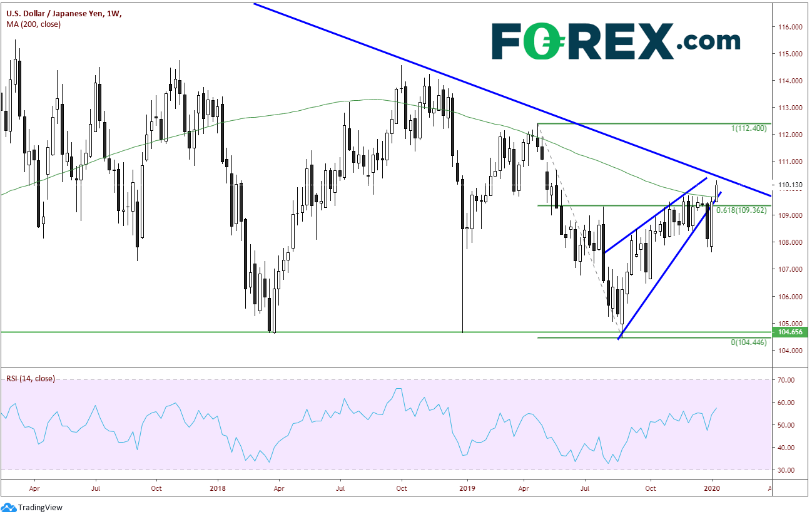Click the RSI 70.00 axis label

click(786, 379)
